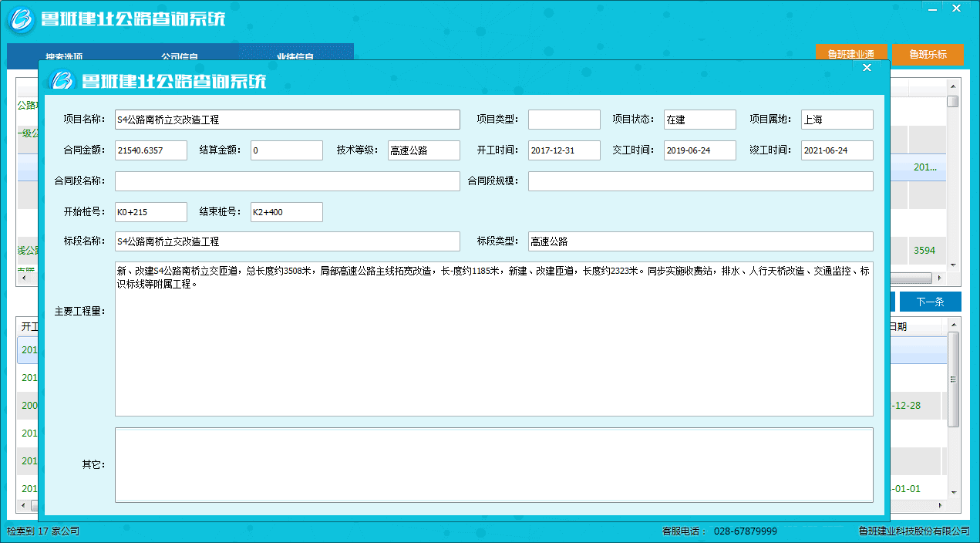
Task: Click the 项目名称 input field
Action: pos(287,120)
